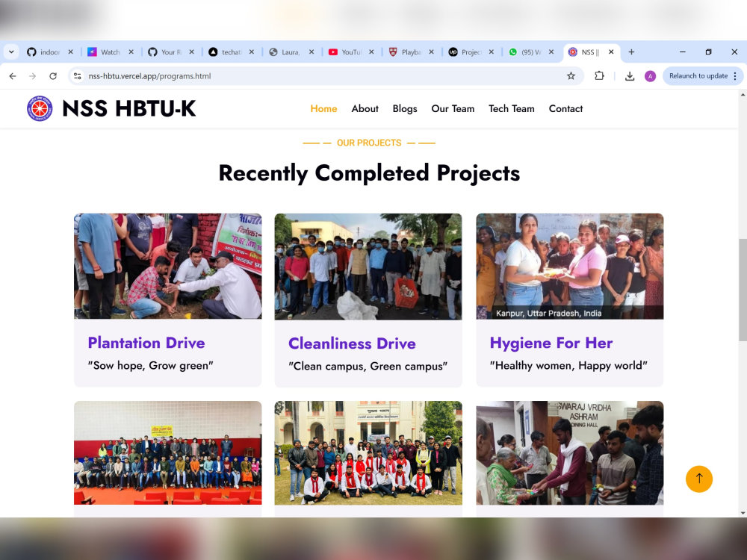Click the "Sow hope, Grow green" tagline
The image size is (747, 560).
[x=151, y=366]
